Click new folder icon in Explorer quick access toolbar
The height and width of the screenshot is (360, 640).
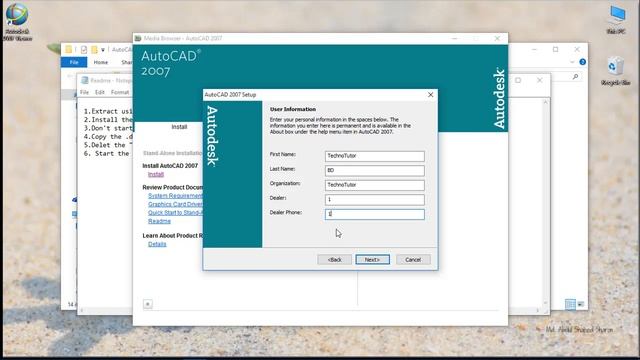(x=94, y=50)
